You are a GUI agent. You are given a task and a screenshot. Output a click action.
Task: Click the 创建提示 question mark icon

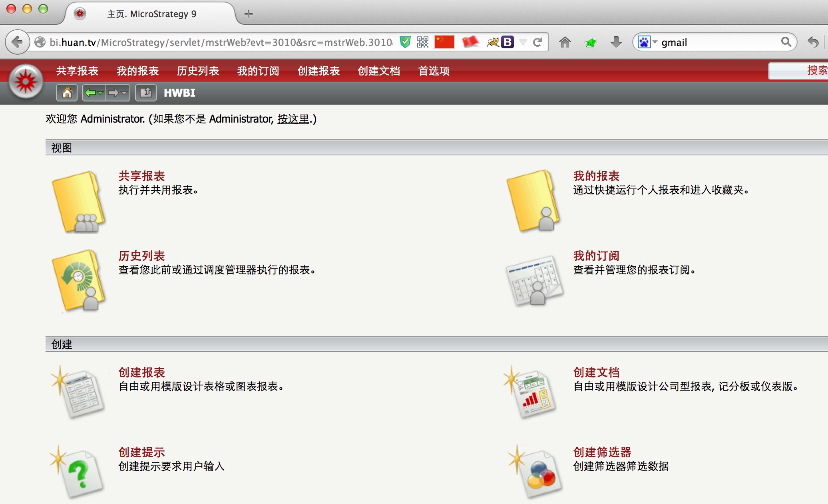pos(77,472)
